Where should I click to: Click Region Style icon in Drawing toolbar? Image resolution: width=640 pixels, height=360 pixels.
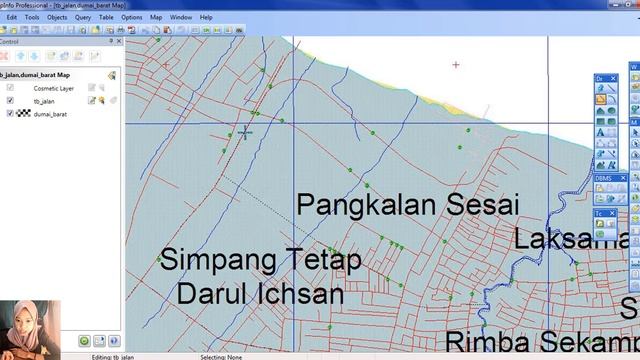click(600, 165)
